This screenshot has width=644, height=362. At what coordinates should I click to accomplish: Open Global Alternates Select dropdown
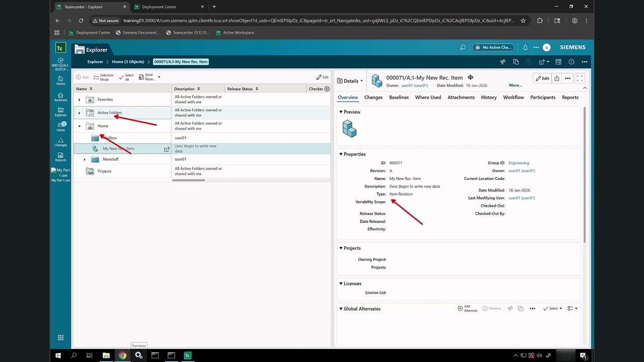552,308
